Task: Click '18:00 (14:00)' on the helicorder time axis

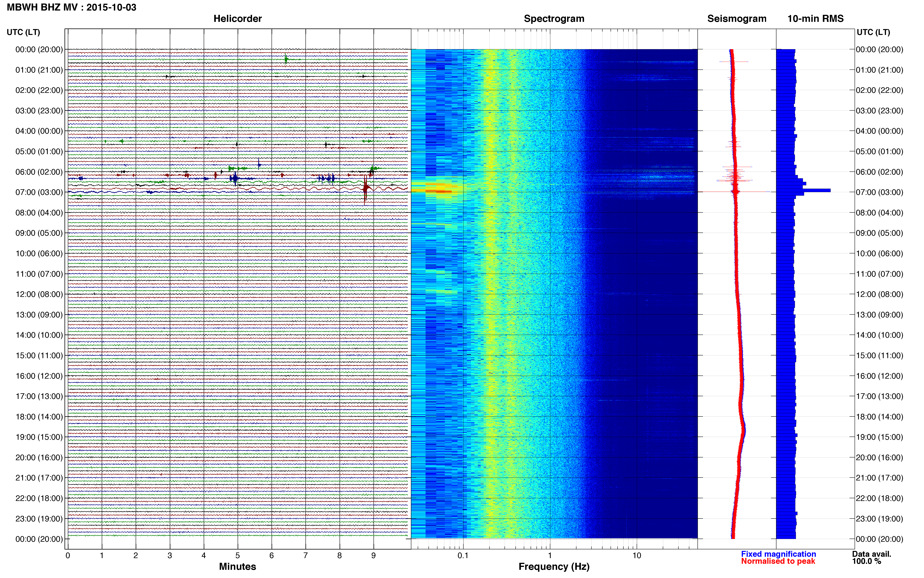Action: click(39, 417)
